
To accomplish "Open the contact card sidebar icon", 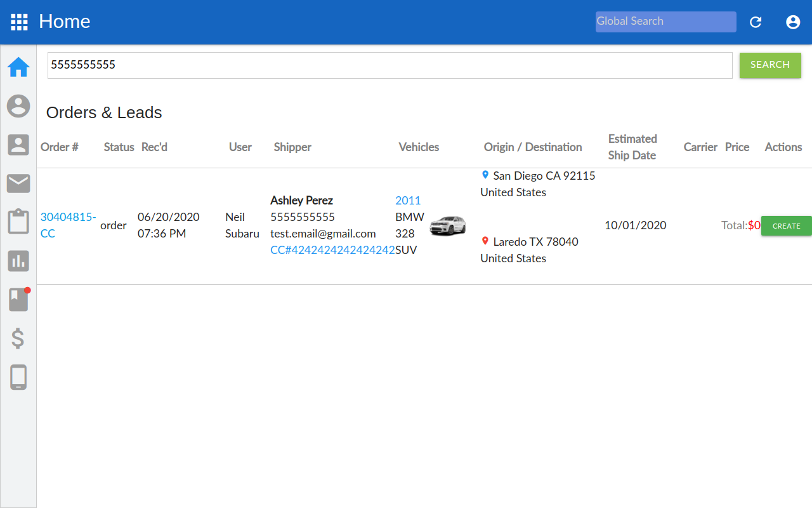I will [x=18, y=145].
